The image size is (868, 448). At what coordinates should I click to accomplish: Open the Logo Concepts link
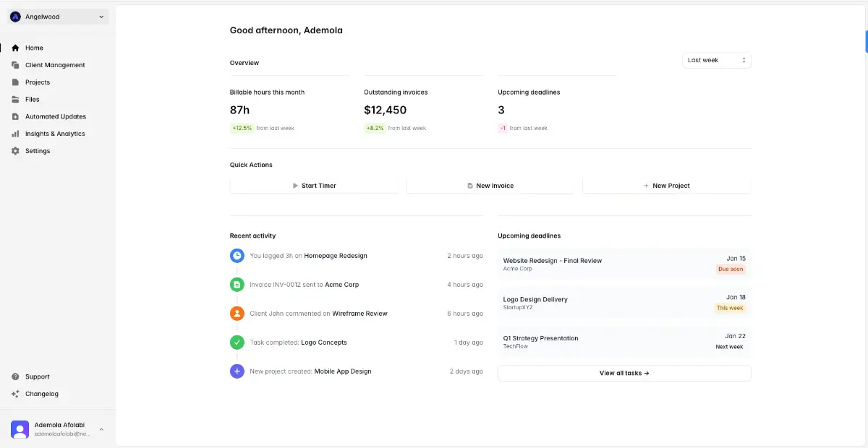324,343
